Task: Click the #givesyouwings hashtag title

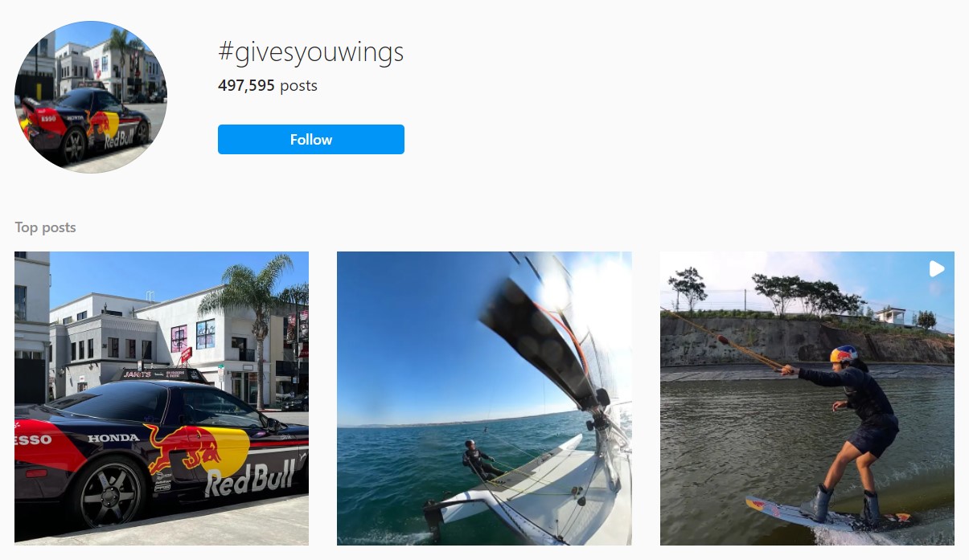Action: pyautogui.click(x=310, y=52)
